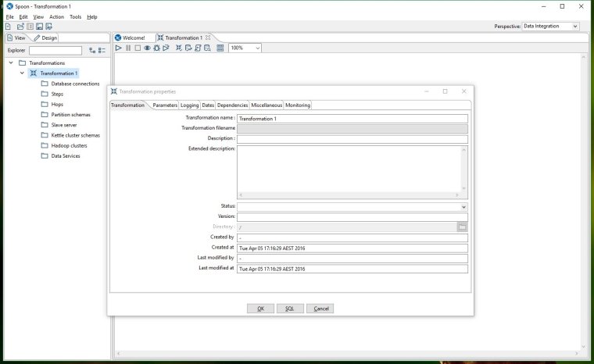Select Database connections in tree
The image size is (594, 364).
coord(75,84)
